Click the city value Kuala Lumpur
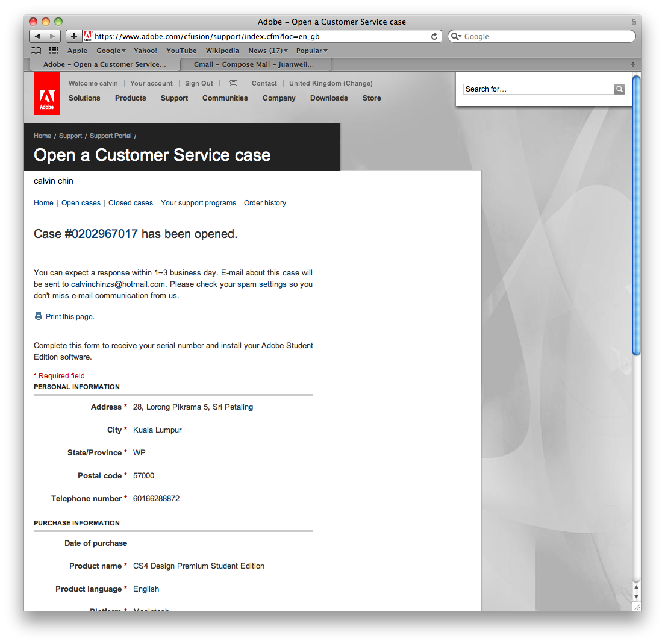665x644 pixels. (157, 430)
